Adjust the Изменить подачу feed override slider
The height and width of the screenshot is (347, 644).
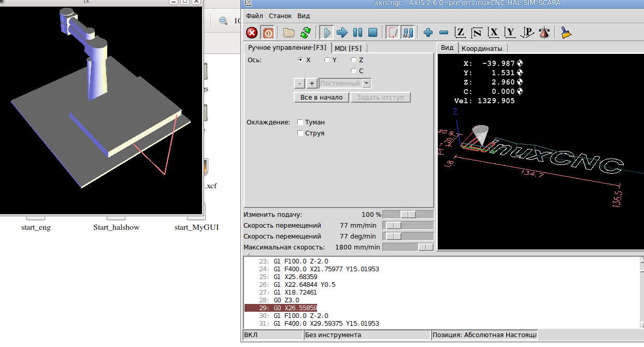click(408, 214)
